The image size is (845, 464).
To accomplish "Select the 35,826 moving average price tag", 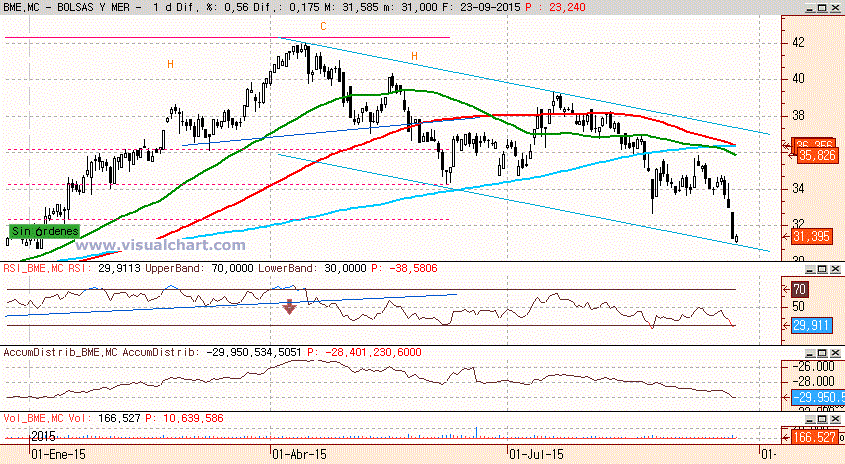I will (818, 156).
